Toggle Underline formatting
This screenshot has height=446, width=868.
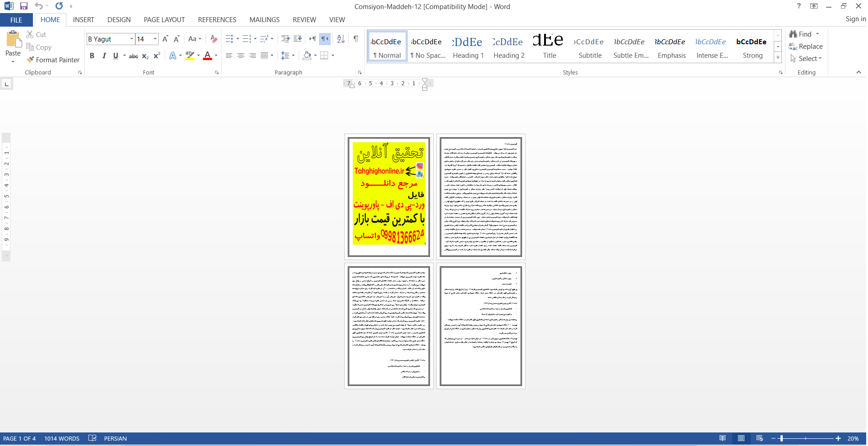116,56
